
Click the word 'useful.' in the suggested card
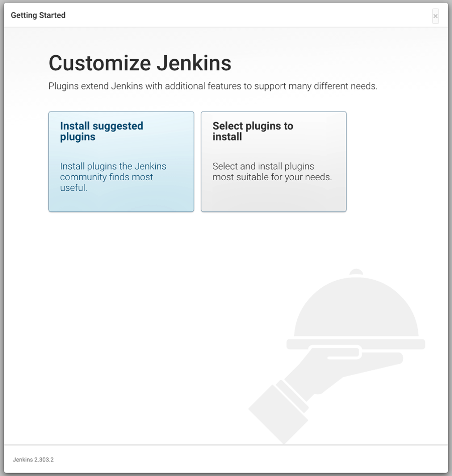pyautogui.click(x=74, y=188)
